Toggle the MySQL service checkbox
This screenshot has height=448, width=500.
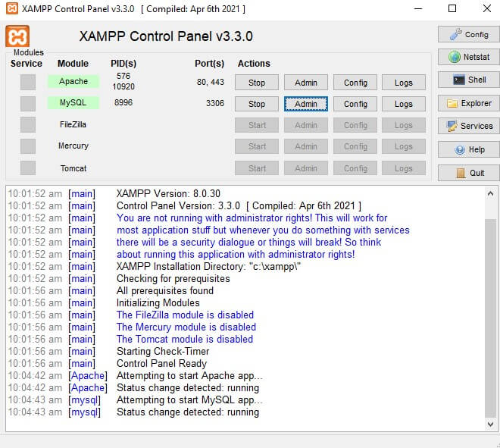[x=28, y=104]
